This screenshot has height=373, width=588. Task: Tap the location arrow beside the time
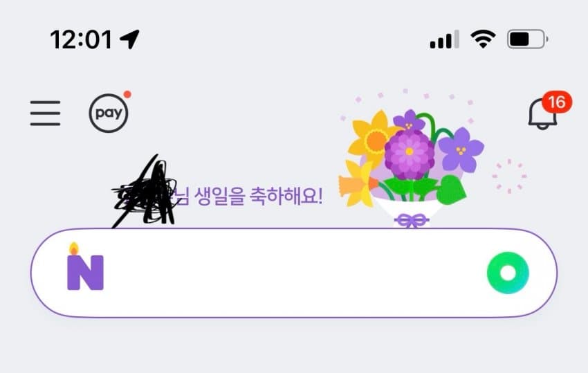click(x=129, y=39)
